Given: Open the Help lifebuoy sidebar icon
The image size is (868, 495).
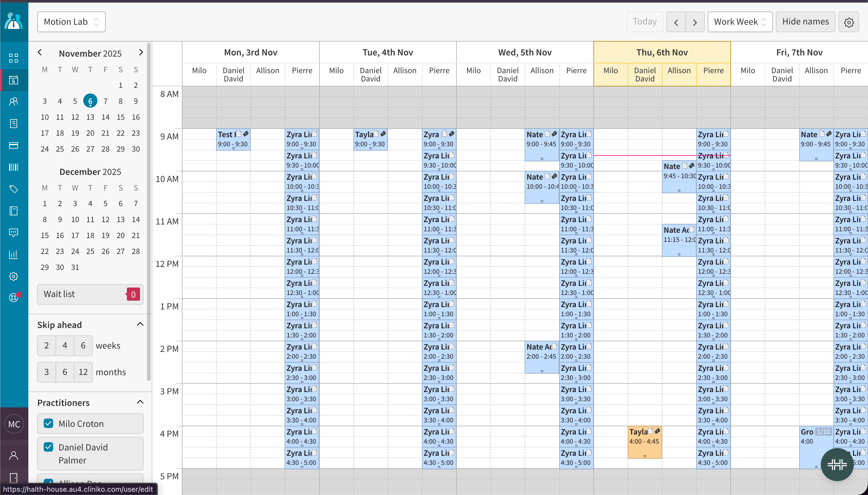Looking at the screenshot, I should 14,298.
